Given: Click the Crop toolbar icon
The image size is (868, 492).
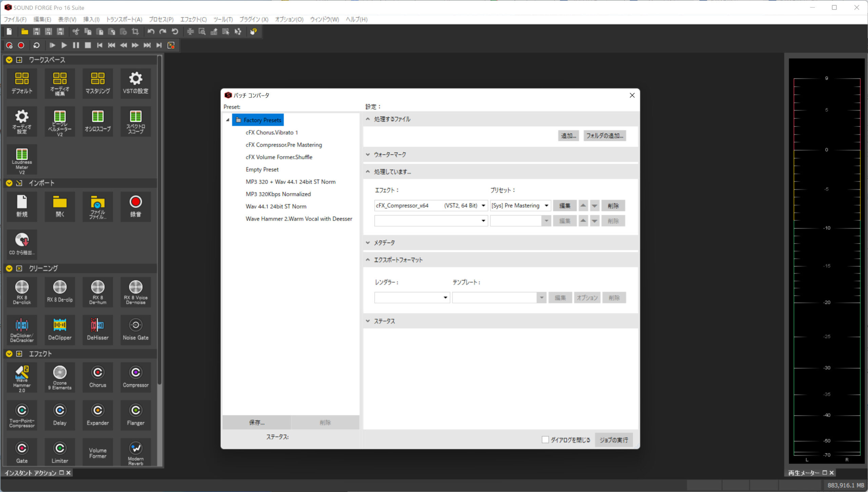Looking at the screenshot, I should [135, 32].
